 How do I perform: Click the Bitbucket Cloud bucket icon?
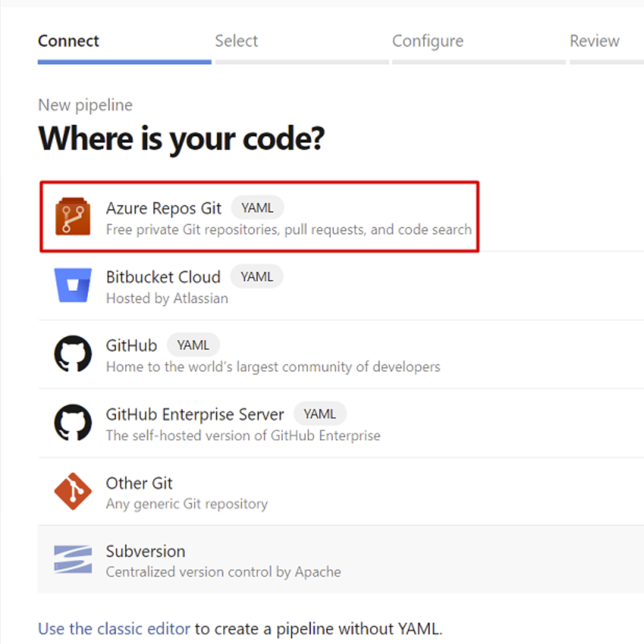pos(73,285)
